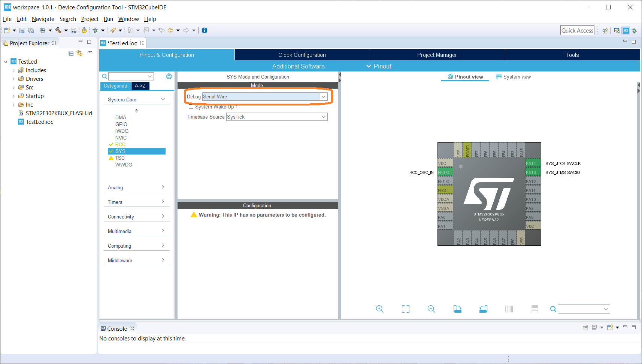Select RCC in System Core list
This screenshot has height=364, width=642.
click(x=120, y=144)
